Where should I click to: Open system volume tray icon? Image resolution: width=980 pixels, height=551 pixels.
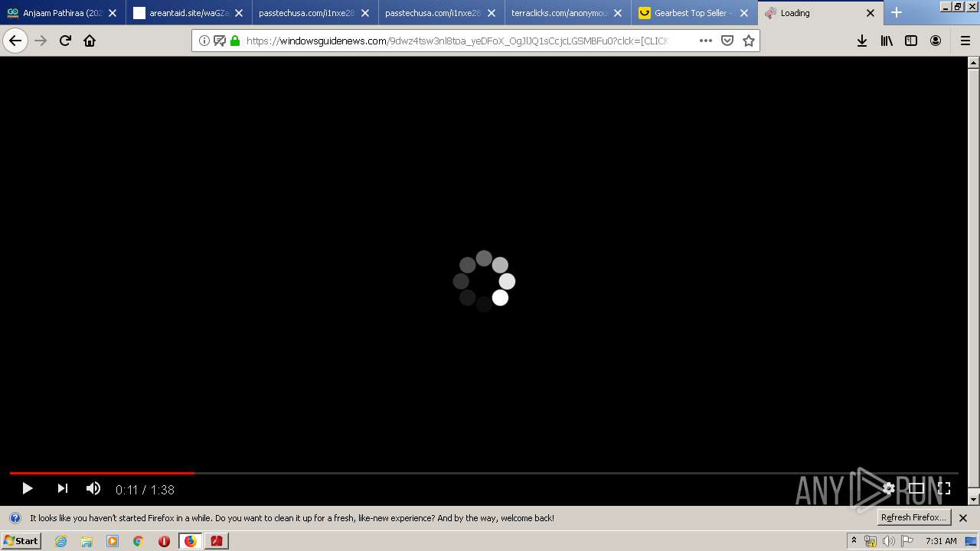coord(889,541)
